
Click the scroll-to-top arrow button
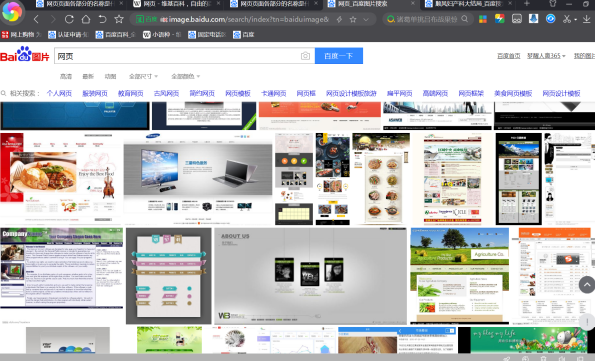click(587, 285)
